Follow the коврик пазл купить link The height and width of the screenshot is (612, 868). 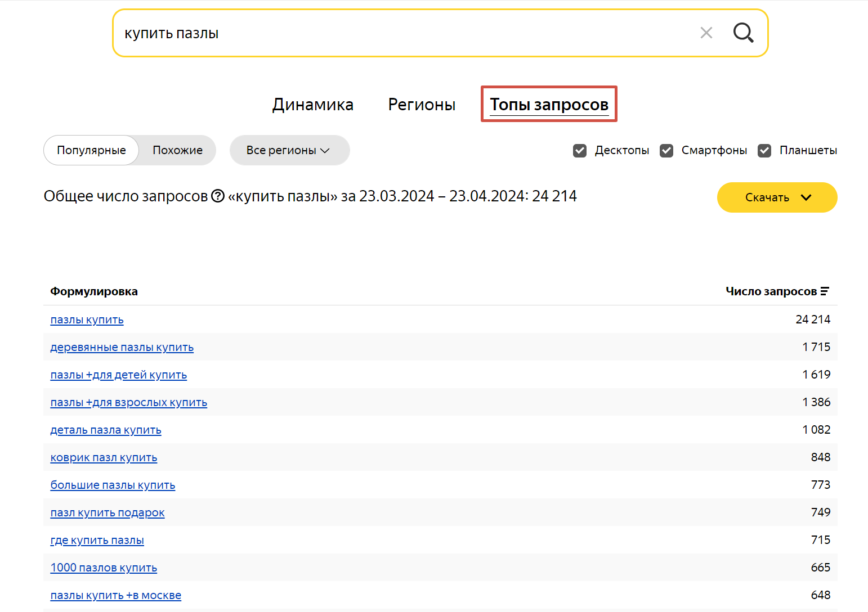(x=104, y=458)
